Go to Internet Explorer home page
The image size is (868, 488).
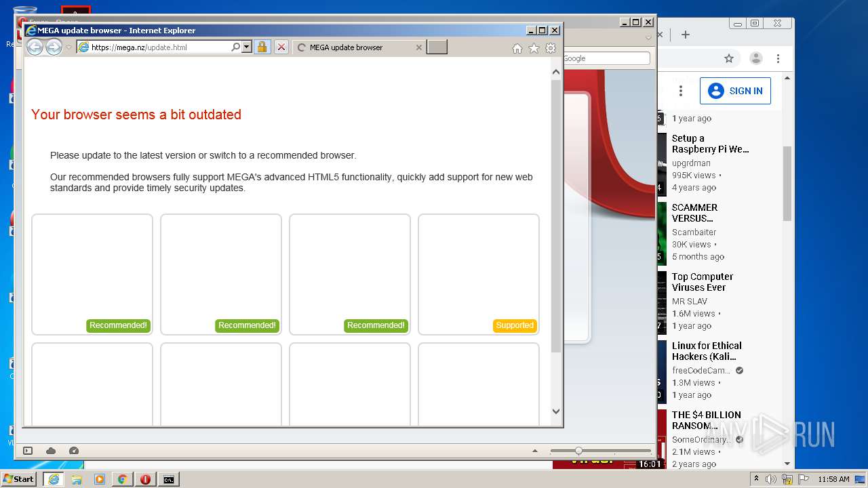tap(517, 48)
